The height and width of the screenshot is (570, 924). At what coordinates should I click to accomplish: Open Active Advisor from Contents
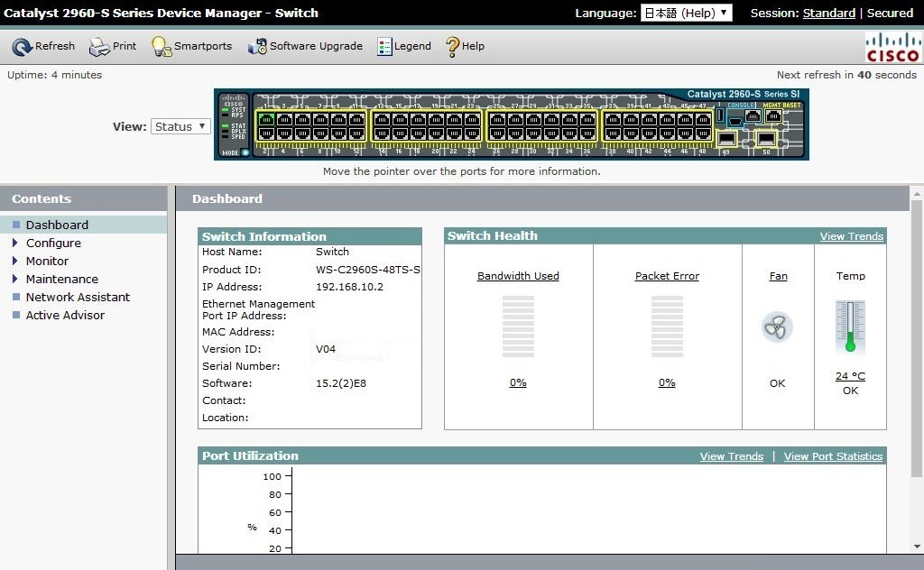pos(65,315)
